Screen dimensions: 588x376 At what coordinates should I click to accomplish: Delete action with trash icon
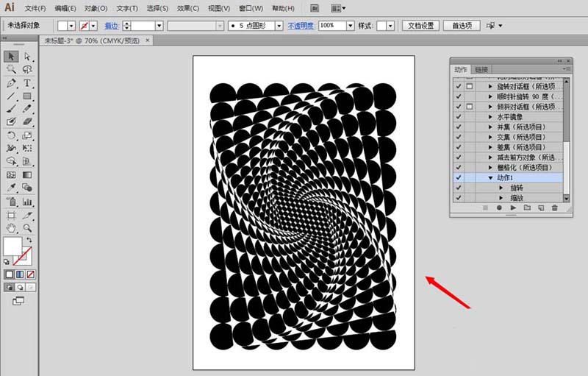(x=554, y=208)
